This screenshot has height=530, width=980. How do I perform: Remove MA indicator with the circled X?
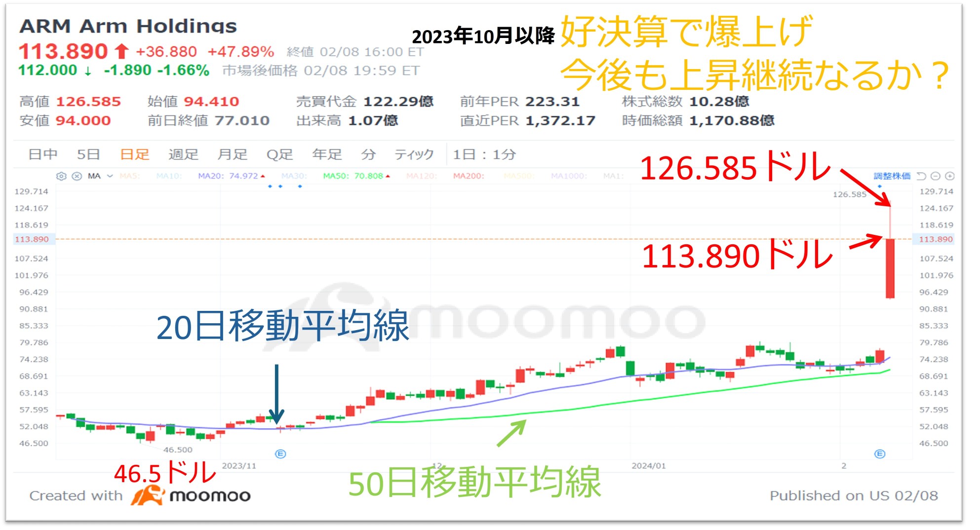point(77,176)
